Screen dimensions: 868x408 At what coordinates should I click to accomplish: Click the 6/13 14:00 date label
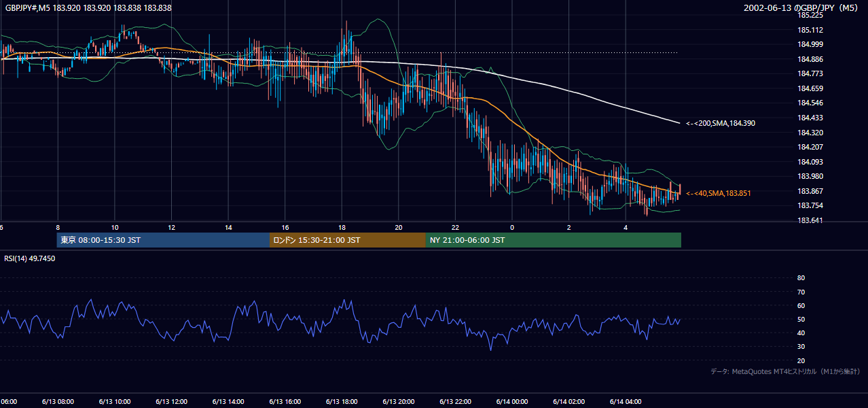point(228,401)
